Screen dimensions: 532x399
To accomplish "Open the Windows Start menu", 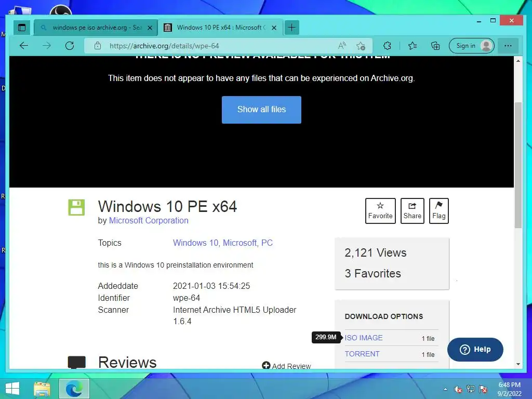I will [x=12, y=389].
